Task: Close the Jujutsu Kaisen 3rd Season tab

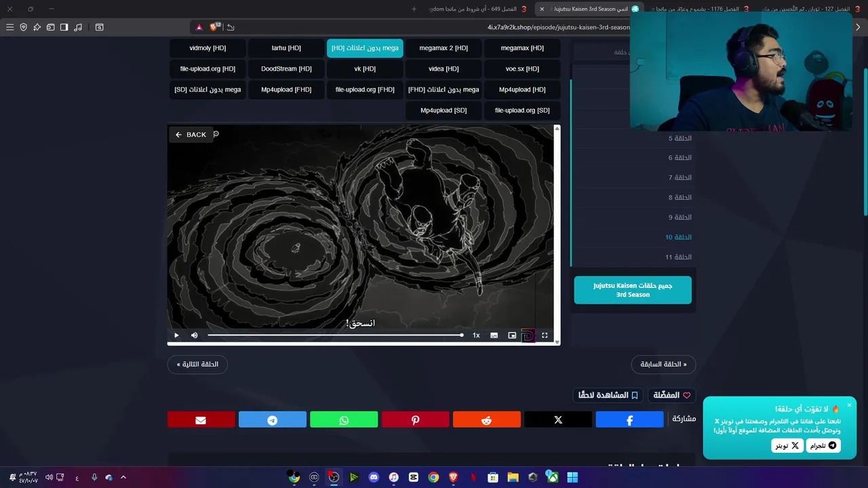Action: coord(542,9)
